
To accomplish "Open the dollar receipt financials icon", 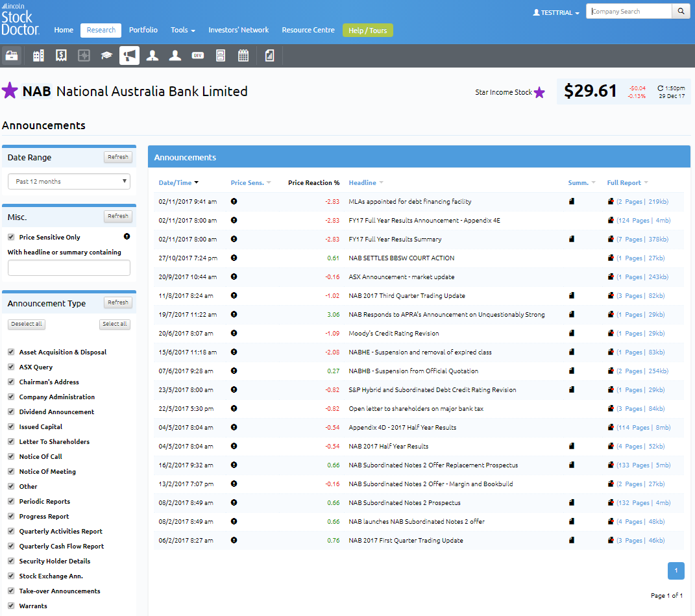I will point(61,55).
